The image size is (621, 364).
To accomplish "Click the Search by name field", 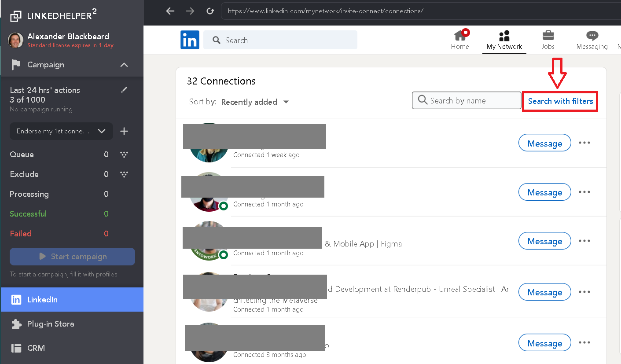I will coord(467,100).
